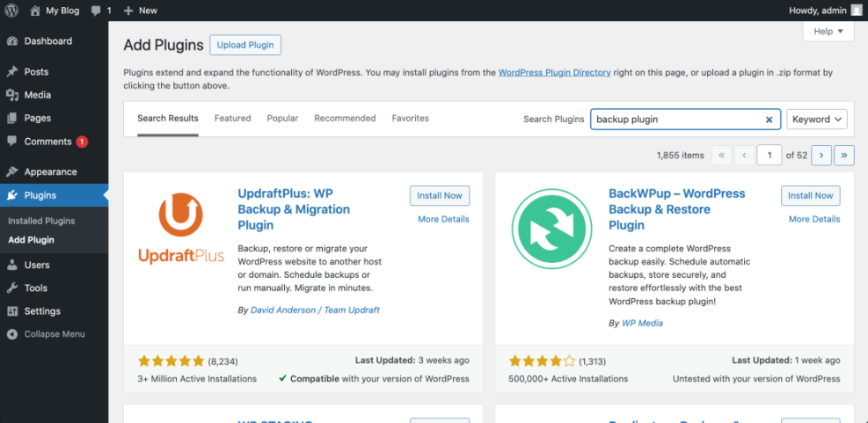Image resolution: width=868 pixels, height=423 pixels.
Task: Open the comments bubble in admin bar
Action: coord(96,11)
